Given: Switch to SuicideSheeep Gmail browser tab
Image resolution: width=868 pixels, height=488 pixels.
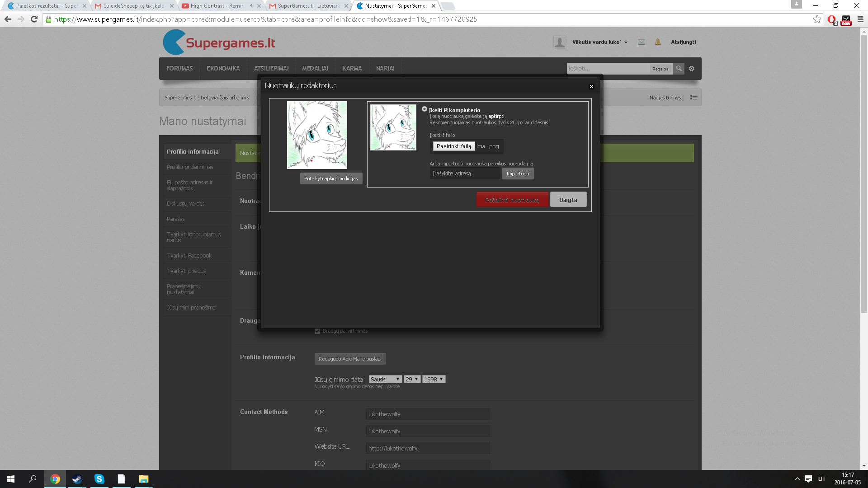Looking at the screenshot, I should click(134, 6).
